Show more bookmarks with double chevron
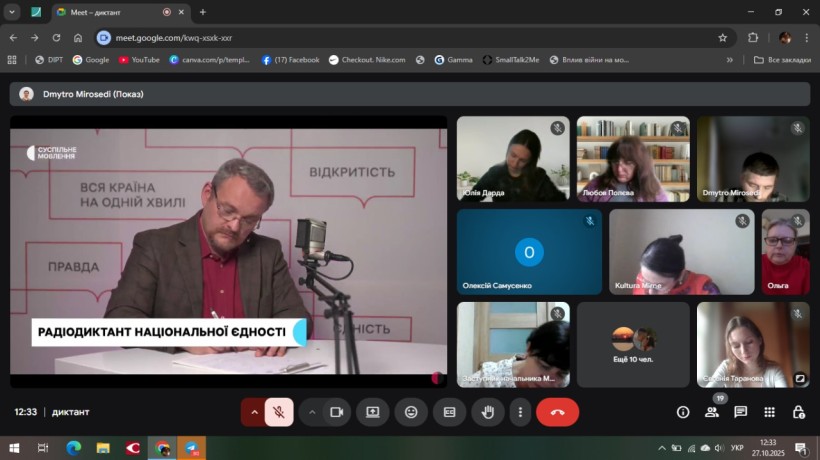 pyautogui.click(x=730, y=60)
